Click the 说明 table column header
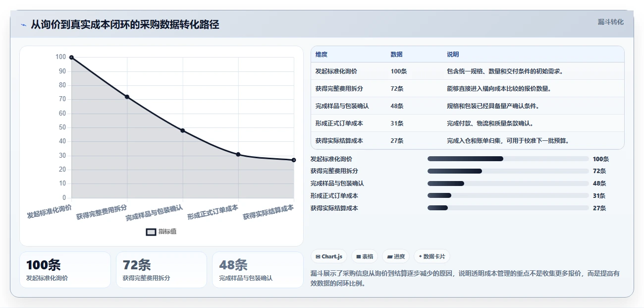This screenshot has width=644, height=308. pos(453,55)
